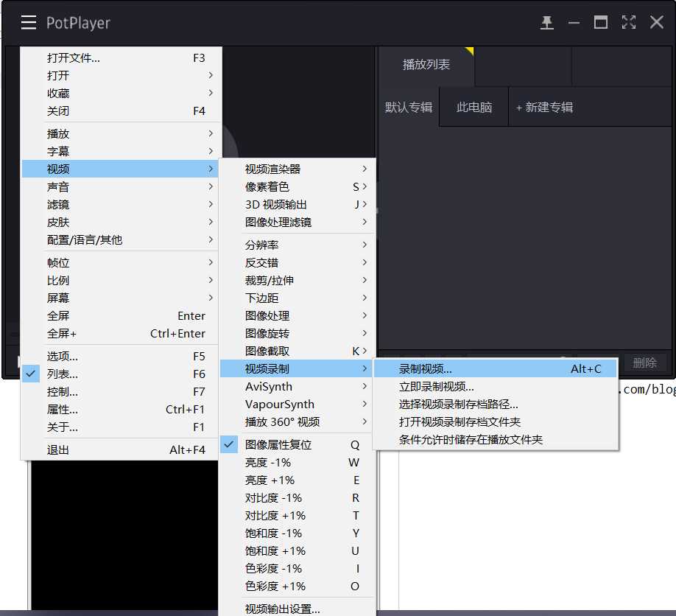Select 录制视频... in the recording submenu
The height and width of the screenshot is (616, 676).
tap(496, 369)
